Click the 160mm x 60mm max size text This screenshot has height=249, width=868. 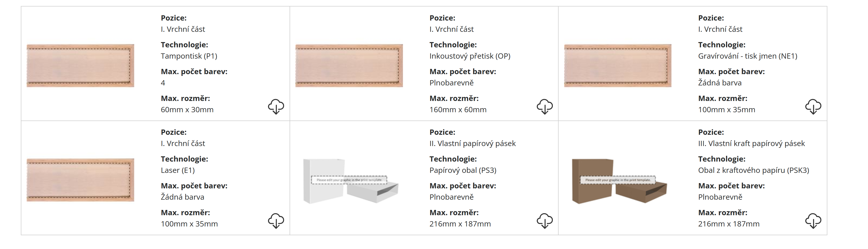[x=457, y=110]
